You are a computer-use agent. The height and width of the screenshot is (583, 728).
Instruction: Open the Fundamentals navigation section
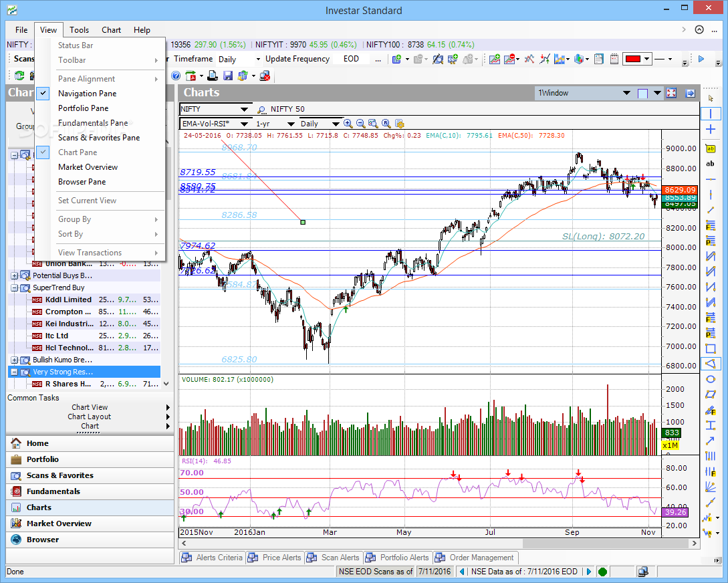click(x=90, y=491)
